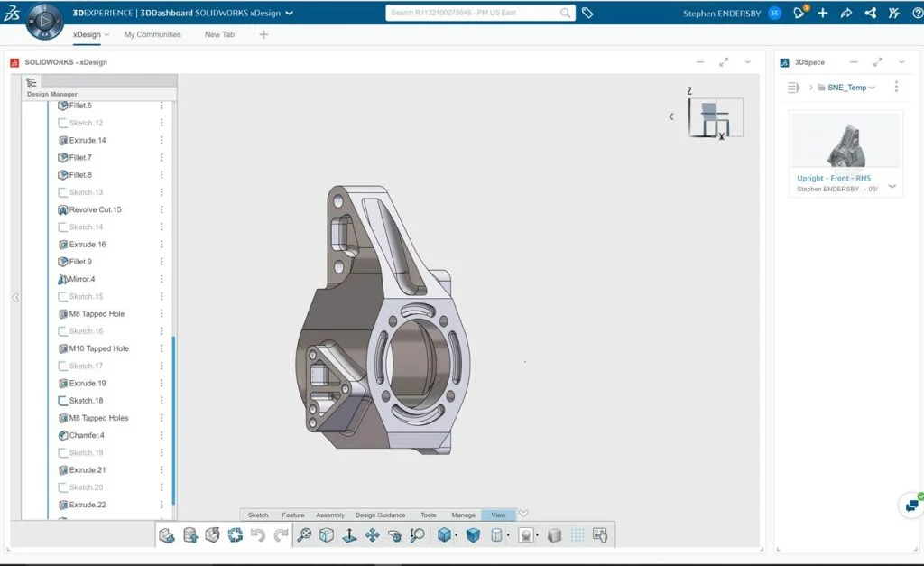Click the Pan four-arrow tool
This screenshot has width=924, height=566.
point(372,535)
